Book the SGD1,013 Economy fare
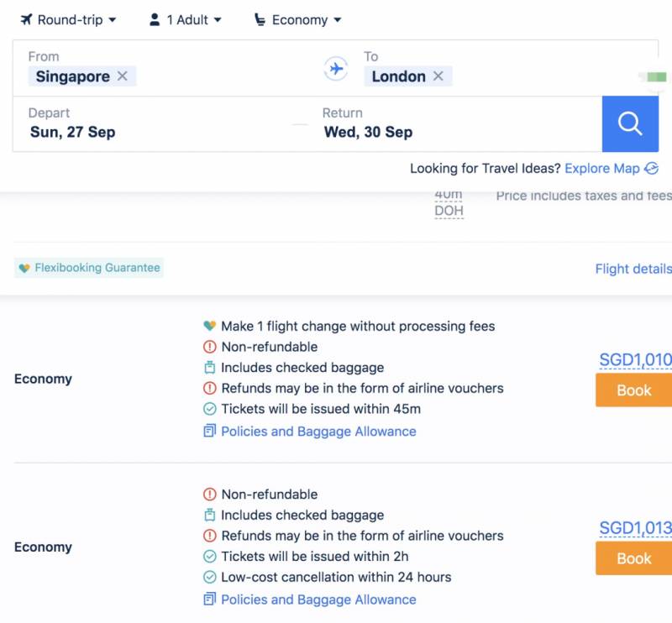672x623 pixels. tap(633, 558)
